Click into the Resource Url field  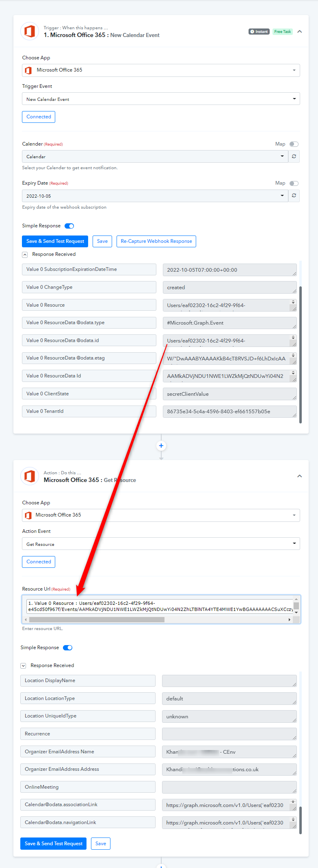160,606
